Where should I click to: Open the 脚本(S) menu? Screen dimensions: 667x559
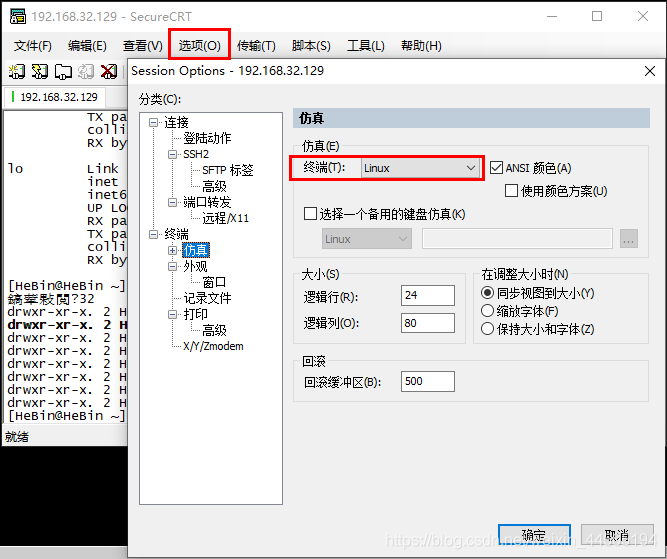click(x=311, y=46)
